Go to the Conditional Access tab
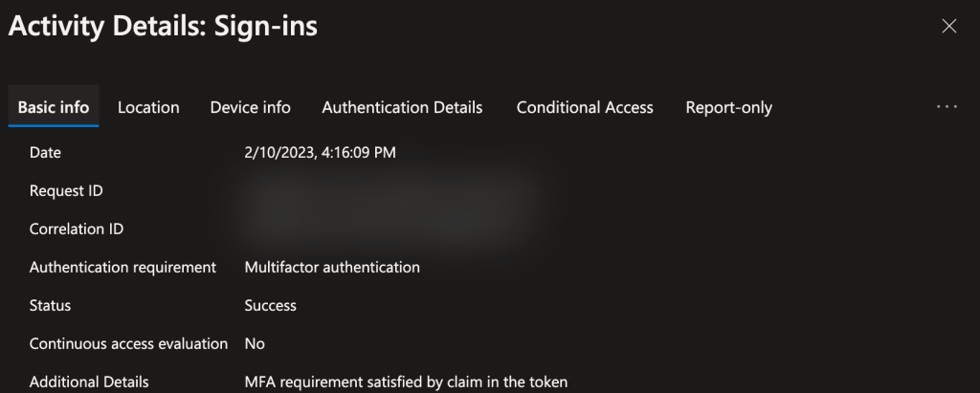Screen dimensions: 980x393 tap(585, 107)
